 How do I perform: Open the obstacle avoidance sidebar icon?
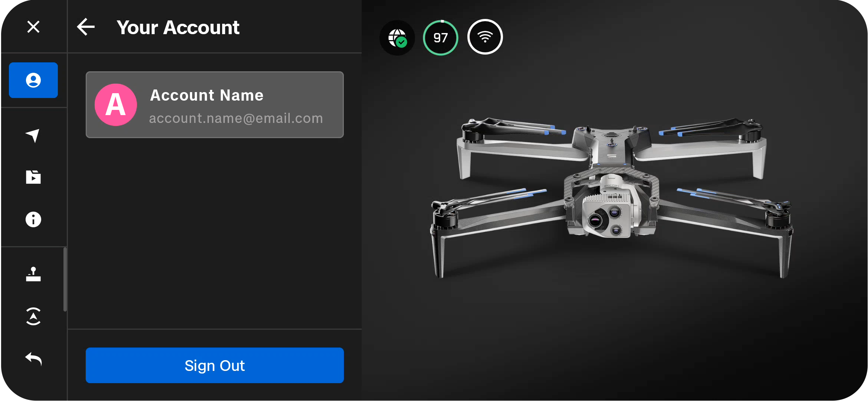click(33, 317)
